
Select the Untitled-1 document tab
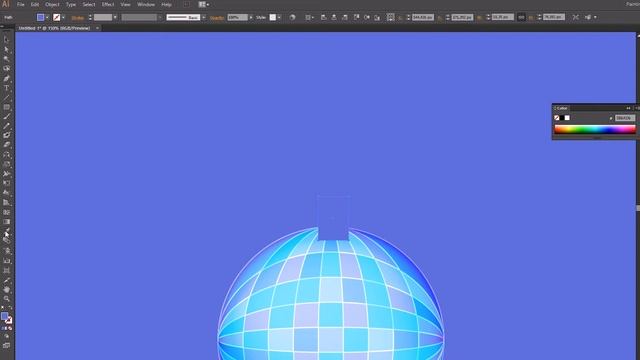point(54,28)
